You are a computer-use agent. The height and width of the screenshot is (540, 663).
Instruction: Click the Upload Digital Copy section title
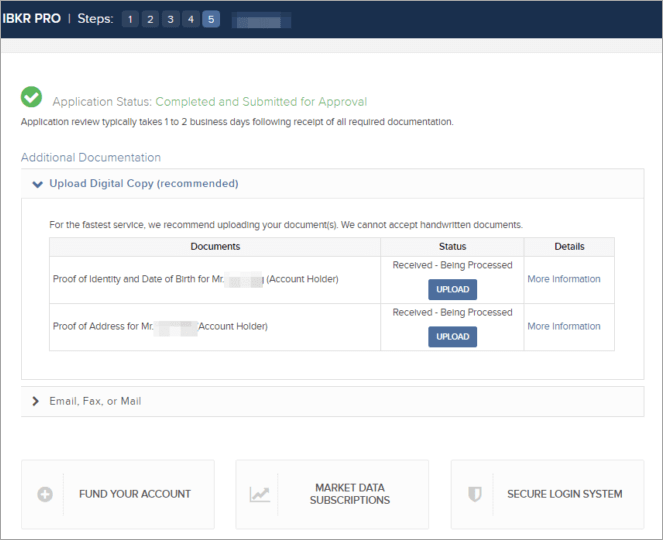pyautogui.click(x=143, y=184)
